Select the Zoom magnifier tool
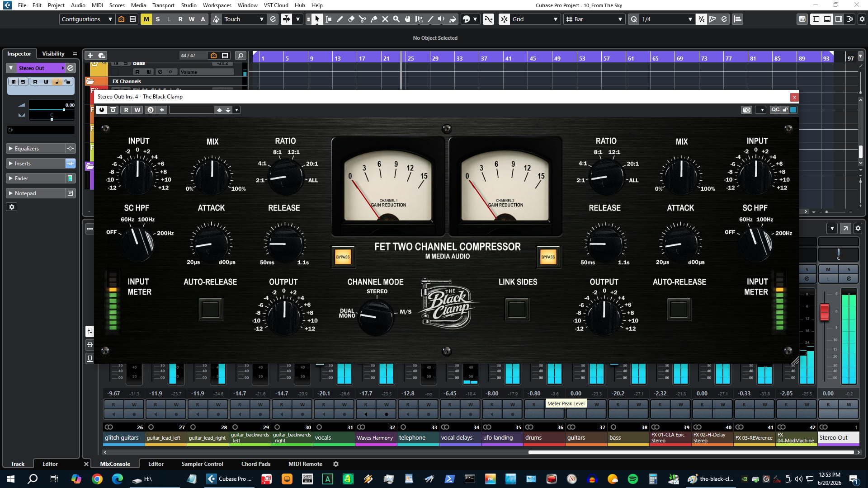This screenshot has height=488, width=868. pos(396,19)
